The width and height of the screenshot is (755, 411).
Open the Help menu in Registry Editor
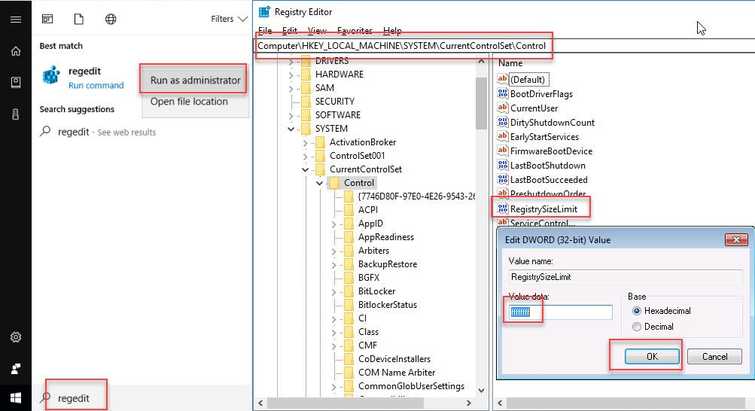pyautogui.click(x=392, y=30)
